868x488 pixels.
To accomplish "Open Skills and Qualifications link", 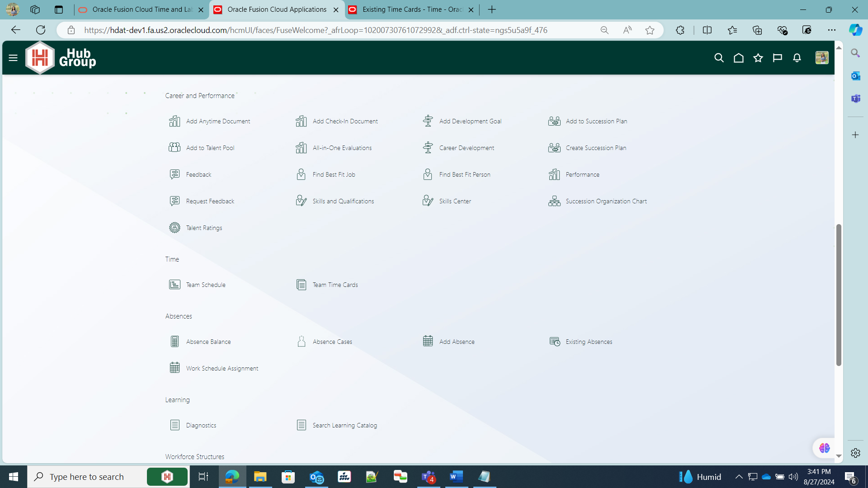I will (x=343, y=201).
